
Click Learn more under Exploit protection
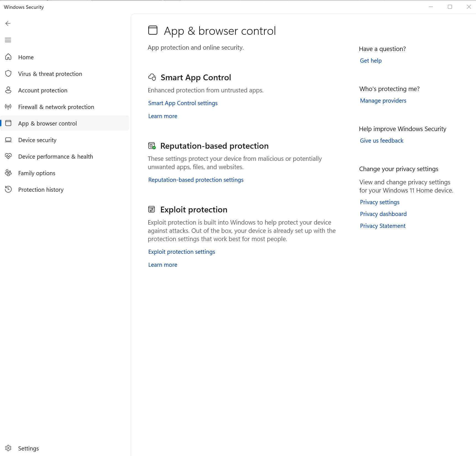point(163,265)
